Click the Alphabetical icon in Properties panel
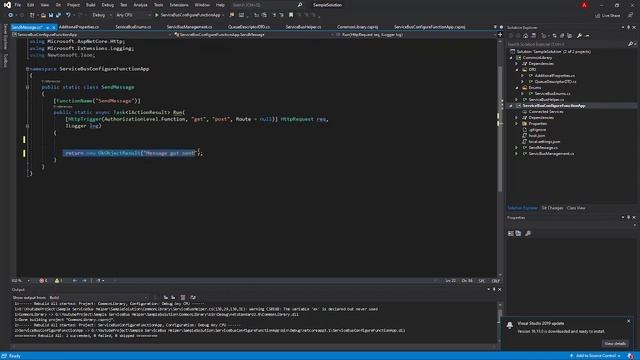Image resolution: width=640 pixels, height=360 pixels. coord(518,233)
